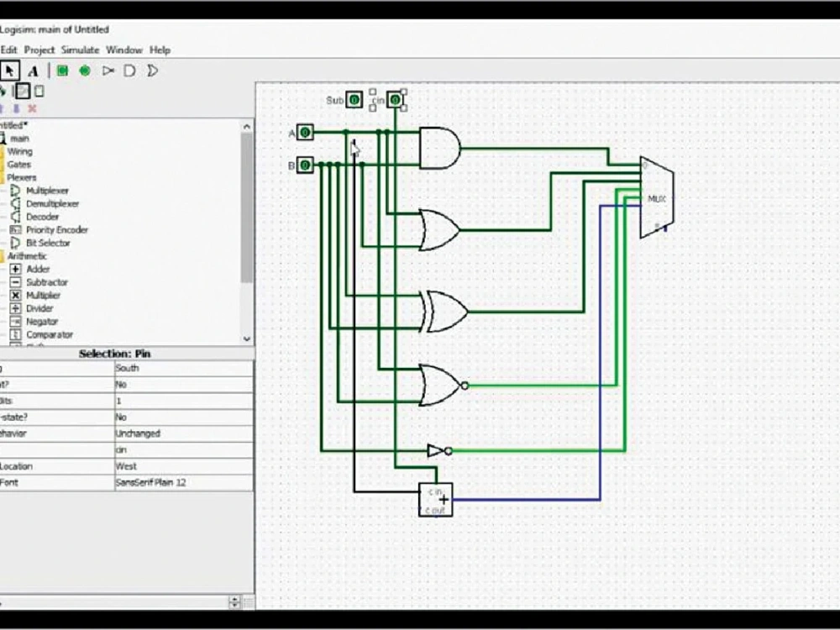
Task: Change Data Bits value '1'
Action: click(184, 401)
